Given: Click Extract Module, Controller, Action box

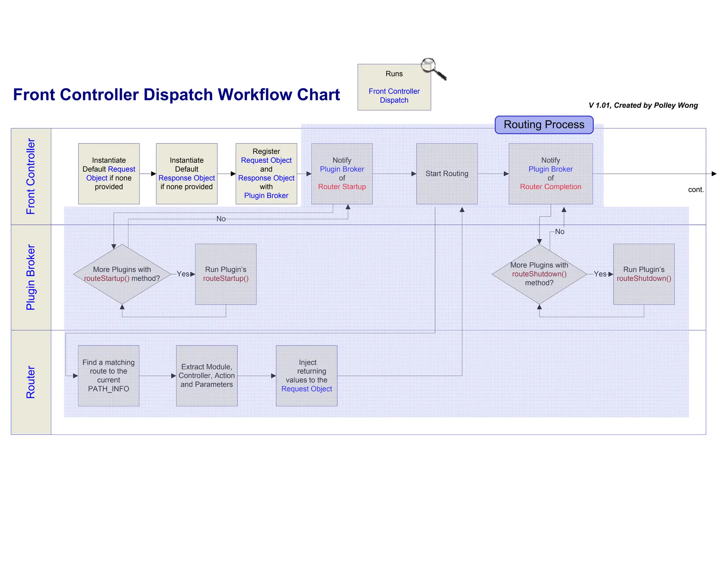Looking at the screenshot, I should [207, 375].
